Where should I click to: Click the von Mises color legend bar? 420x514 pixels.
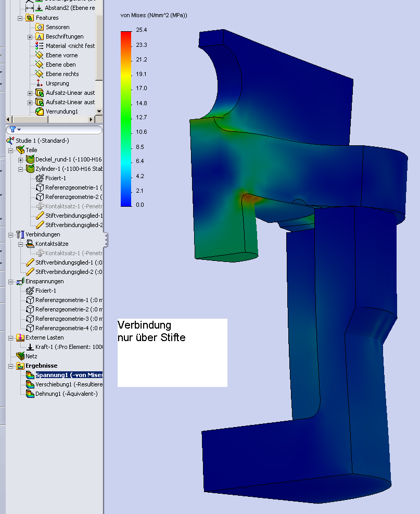[126, 119]
